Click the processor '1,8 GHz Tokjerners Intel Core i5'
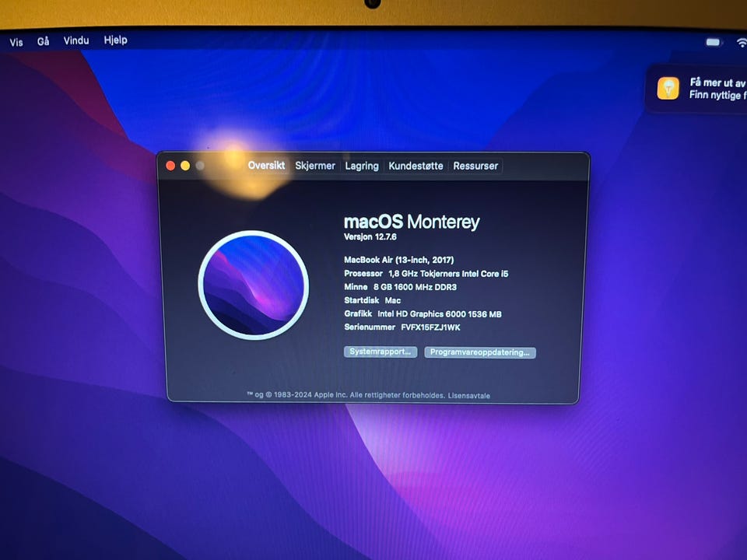 448,273
